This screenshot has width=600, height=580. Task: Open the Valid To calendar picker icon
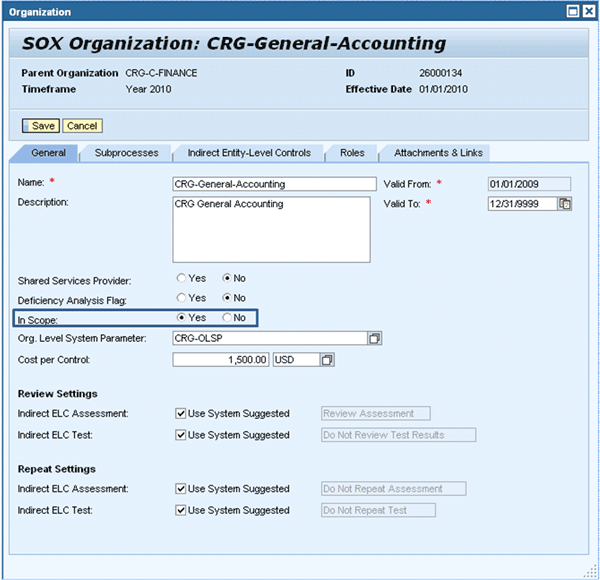(565, 204)
